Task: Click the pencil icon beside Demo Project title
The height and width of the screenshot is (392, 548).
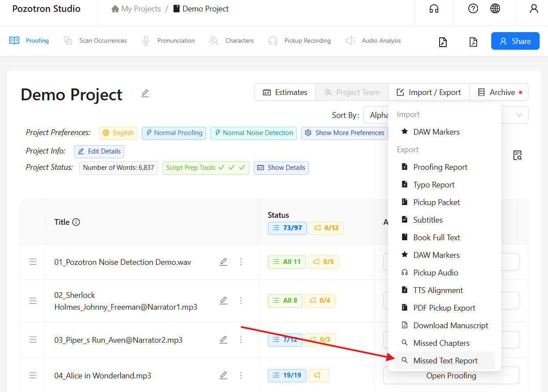Action: click(145, 93)
